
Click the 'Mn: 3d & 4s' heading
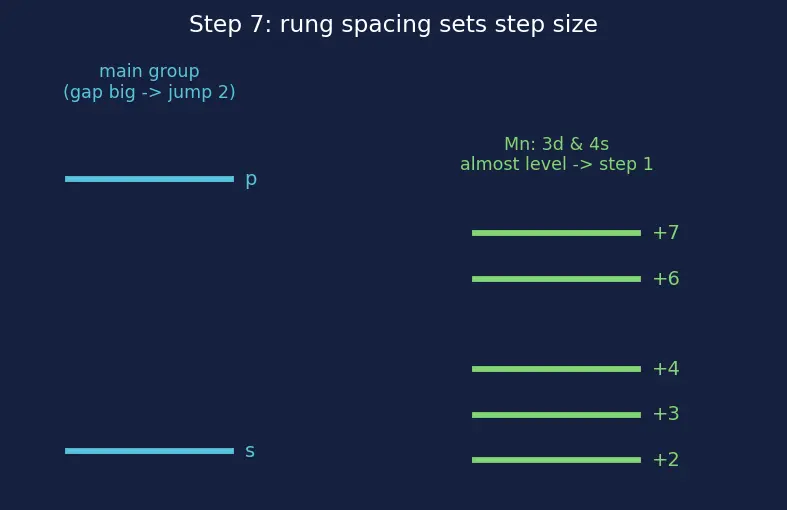coord(556,144)
